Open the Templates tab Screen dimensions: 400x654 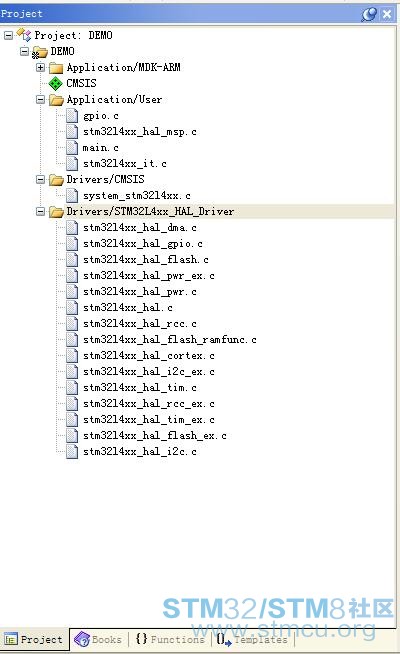(253, 639)
